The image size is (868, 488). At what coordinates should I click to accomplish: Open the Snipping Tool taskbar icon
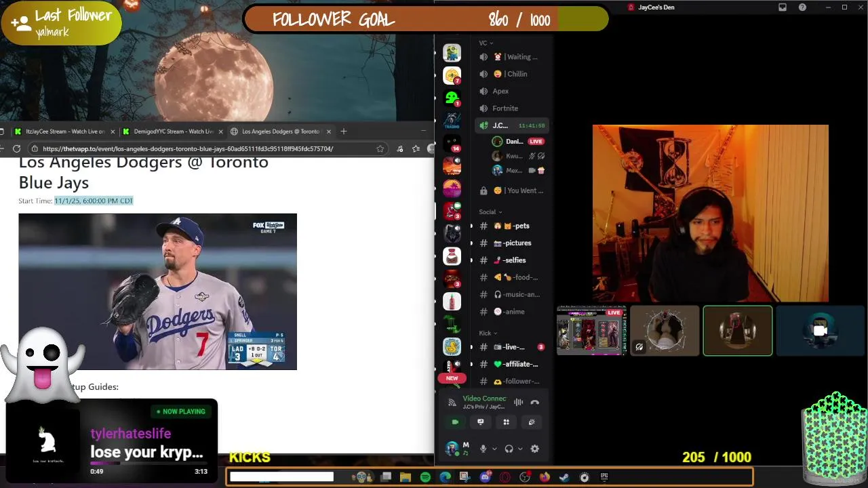click(465, 477)
